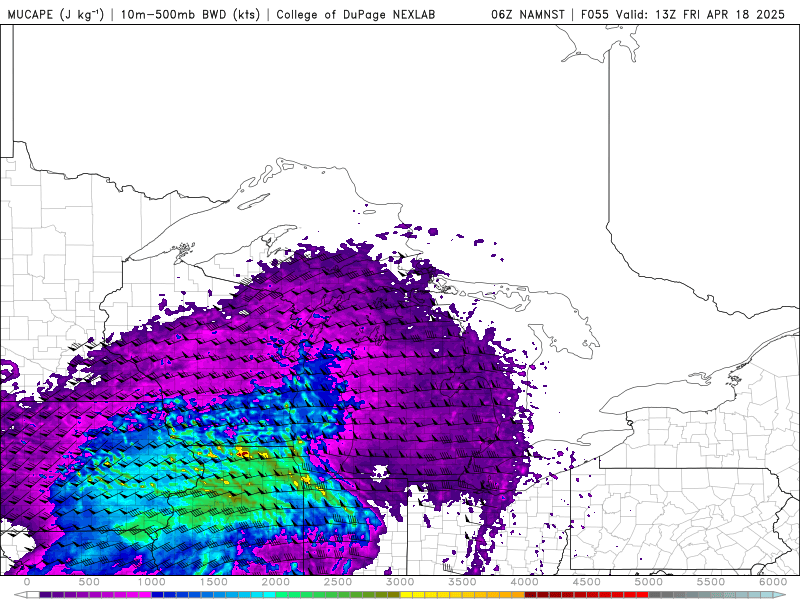This screenshot has width=800, height=600.
Task: Click the 1500 label on the color scale
Action: pos(214,582)
